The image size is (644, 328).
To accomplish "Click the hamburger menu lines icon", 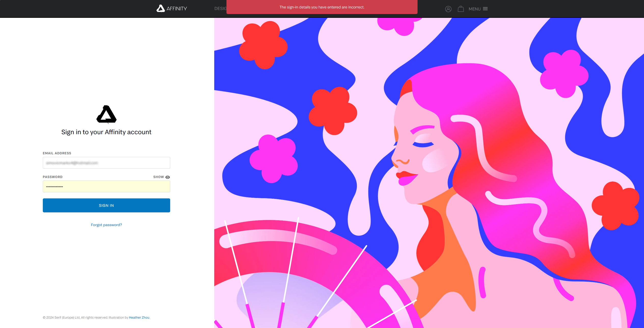I will [485, 9].
